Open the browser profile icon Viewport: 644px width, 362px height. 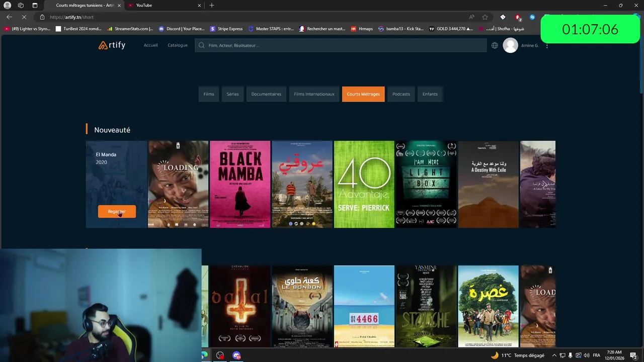[x=8, y=5]
